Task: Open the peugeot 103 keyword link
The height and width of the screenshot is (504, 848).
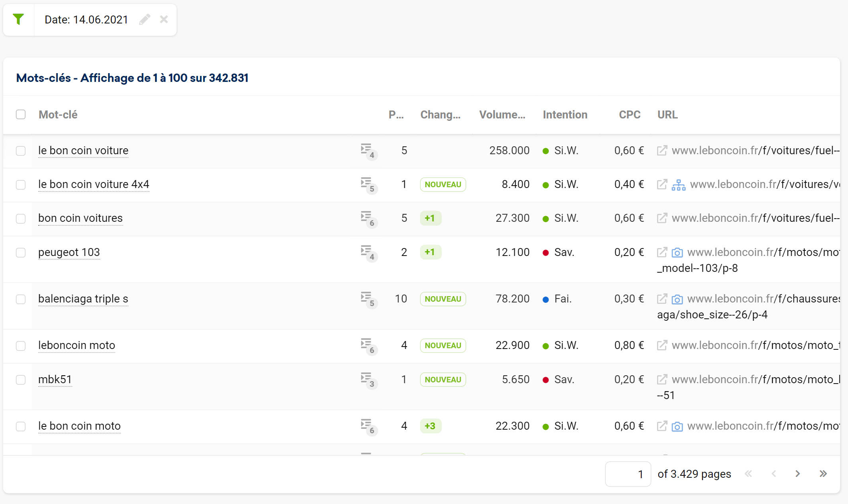Action: point(69,252)
